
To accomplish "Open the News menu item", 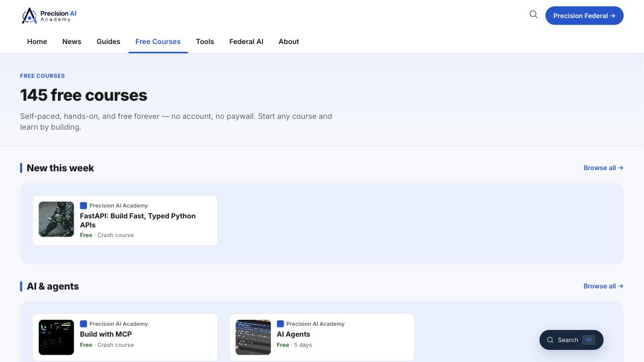I will point(71,42).
